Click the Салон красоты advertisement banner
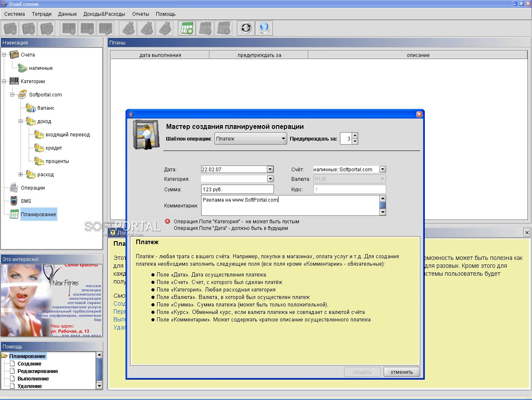The width and height of the screenshot is (532, 400). coord(52,300)
